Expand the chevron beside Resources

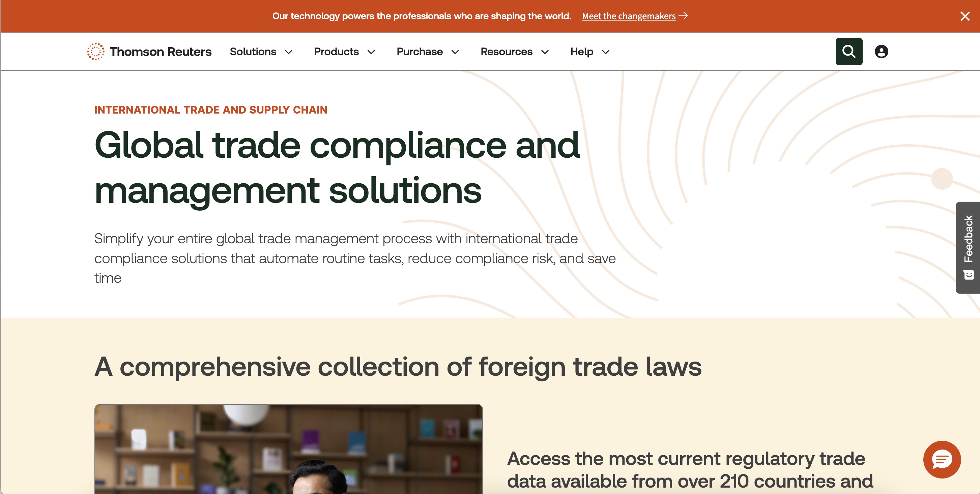click(x=545, y=52)
